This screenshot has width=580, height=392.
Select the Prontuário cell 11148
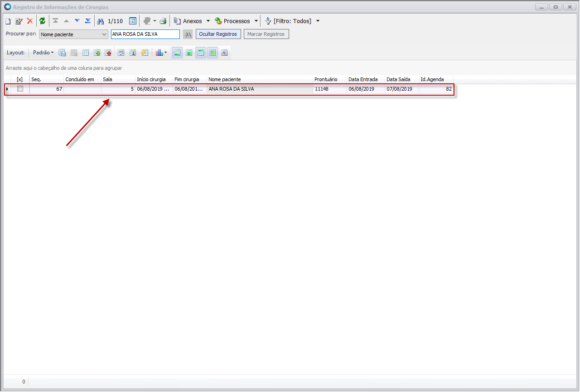[330, 89]
